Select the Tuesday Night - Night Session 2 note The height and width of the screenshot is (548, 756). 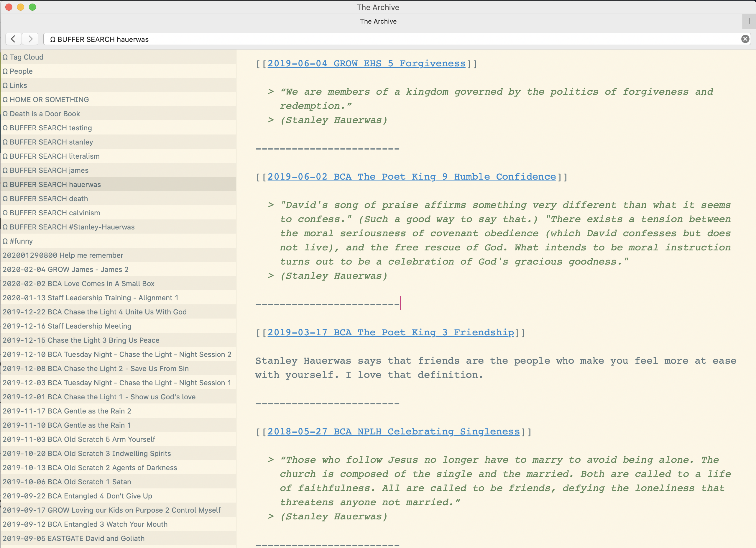(x=118, y=354)
